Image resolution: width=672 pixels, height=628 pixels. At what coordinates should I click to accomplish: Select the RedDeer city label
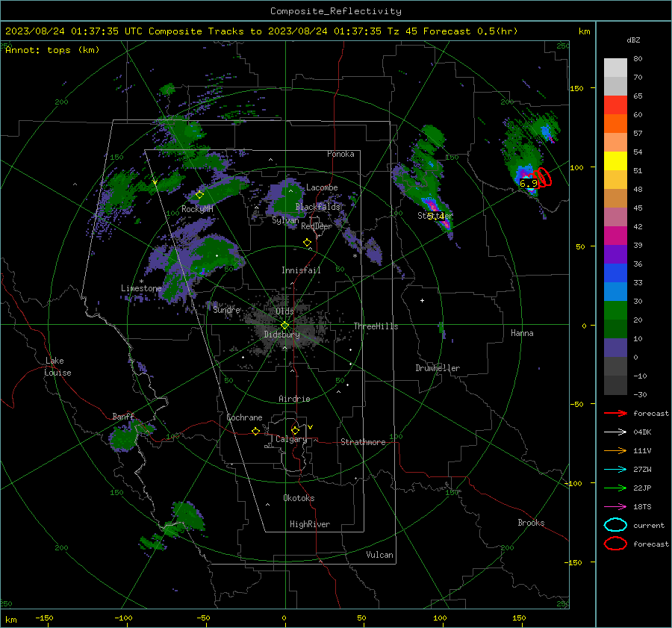(317, 226)
